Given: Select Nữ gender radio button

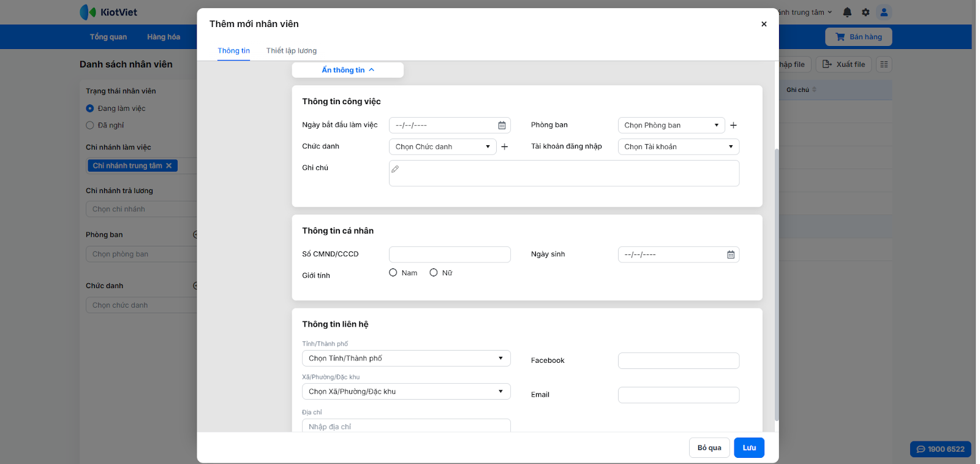Looking at the screenshot, I should [434, 273].
